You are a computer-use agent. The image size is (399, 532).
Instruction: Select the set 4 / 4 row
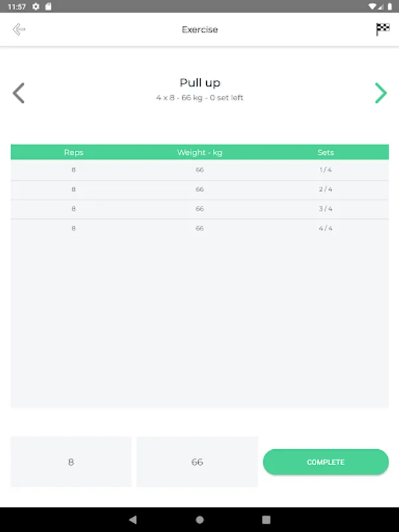(200, 228)
